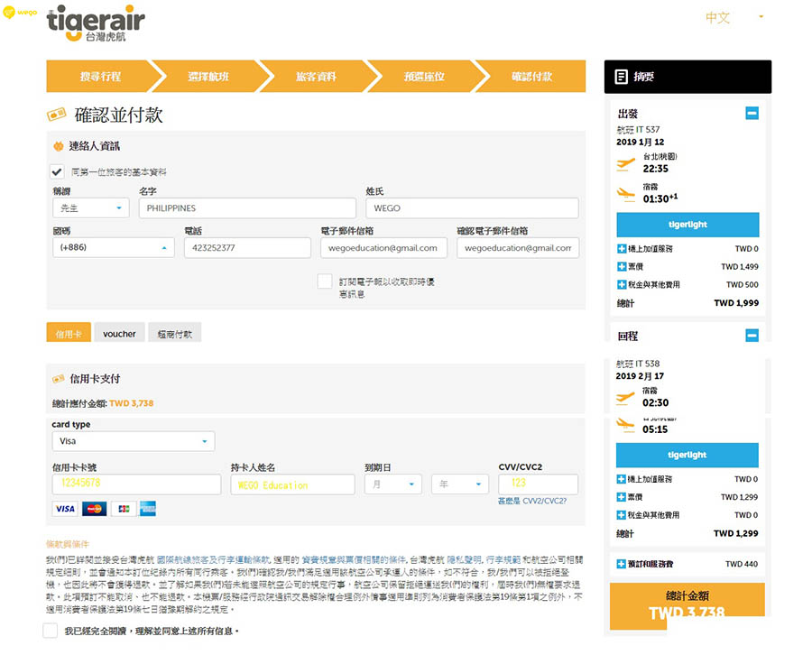Open the 中文 language dropdown
This screenshot has height=664, width=812.
734,17
